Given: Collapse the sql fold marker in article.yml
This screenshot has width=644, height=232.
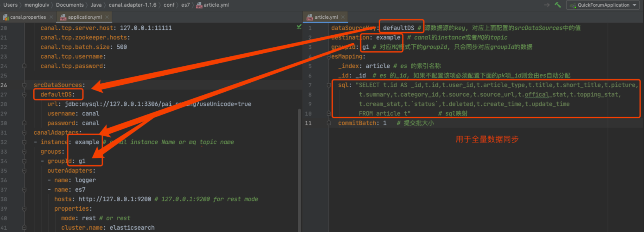Looking at the screenshot, I should [329, 85].
